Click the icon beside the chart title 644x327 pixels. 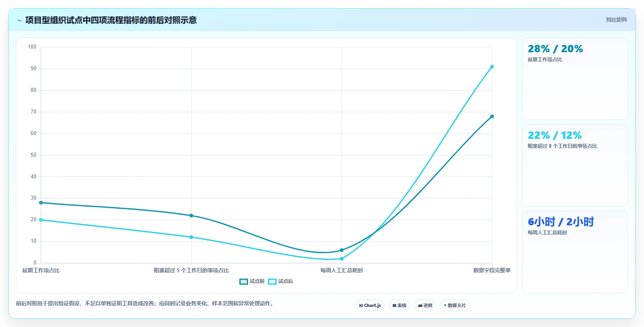click(x=19, y=20)
